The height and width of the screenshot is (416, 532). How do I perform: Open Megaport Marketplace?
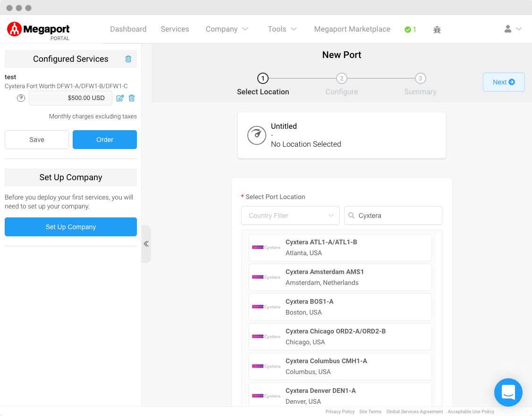352,29
